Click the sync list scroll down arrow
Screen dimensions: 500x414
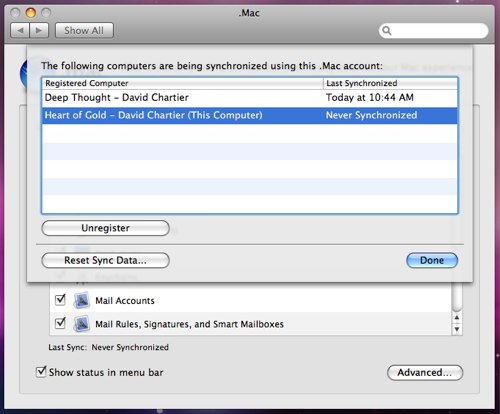[x=457, y=329]
